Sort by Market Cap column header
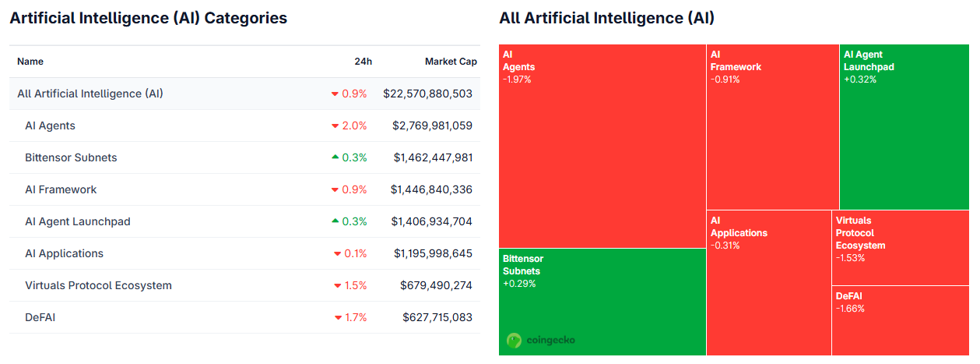This screenshot has height=364, width=980. (451, 62)
